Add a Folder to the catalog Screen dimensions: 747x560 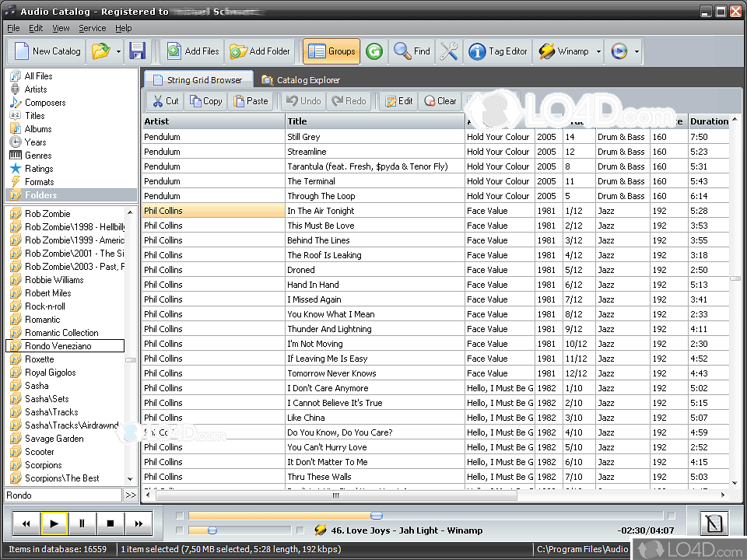tap(260, 51)
